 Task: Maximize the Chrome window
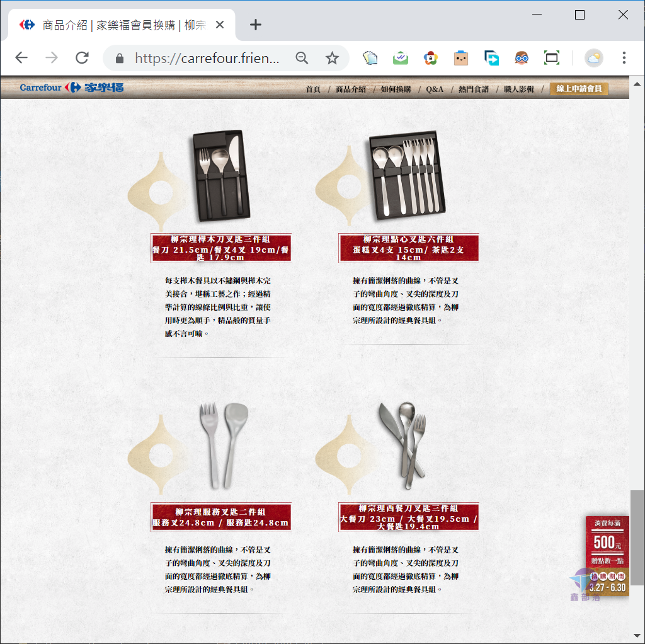pyautogui.click(x=579, y=14)
